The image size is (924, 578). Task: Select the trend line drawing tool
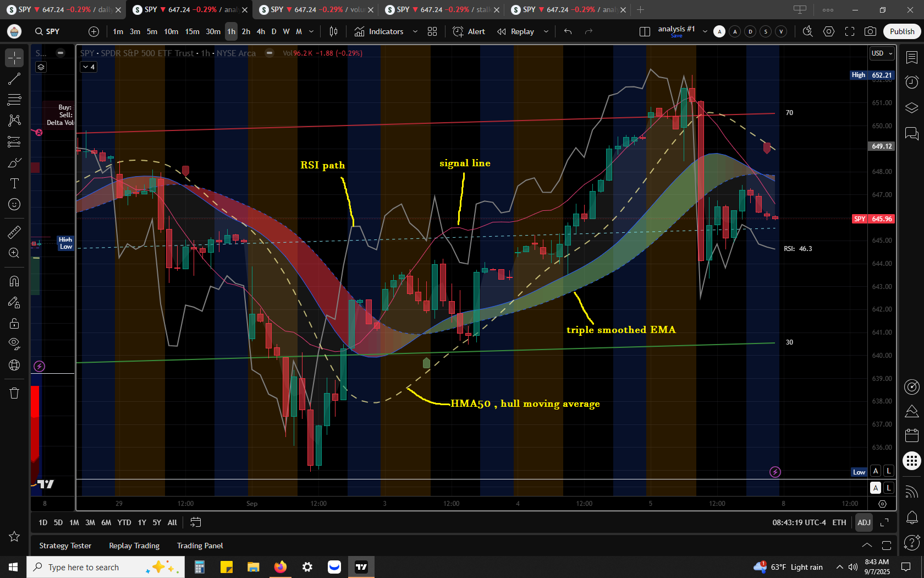tap(14, 79)
